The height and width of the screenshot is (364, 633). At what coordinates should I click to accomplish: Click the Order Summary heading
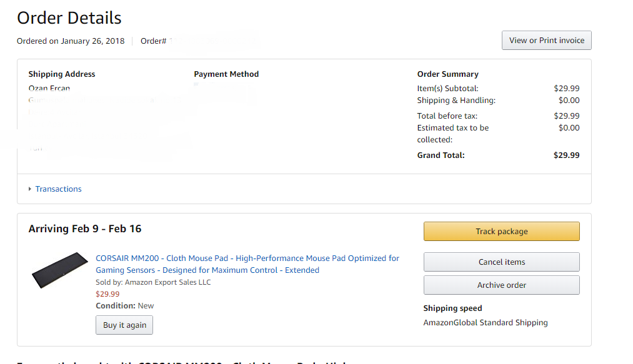[x=447, y=74]
